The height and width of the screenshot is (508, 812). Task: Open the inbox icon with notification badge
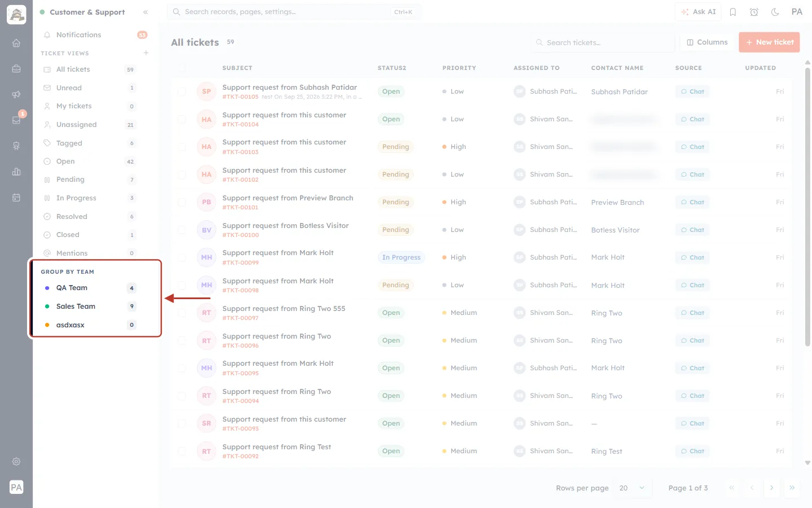16,120
